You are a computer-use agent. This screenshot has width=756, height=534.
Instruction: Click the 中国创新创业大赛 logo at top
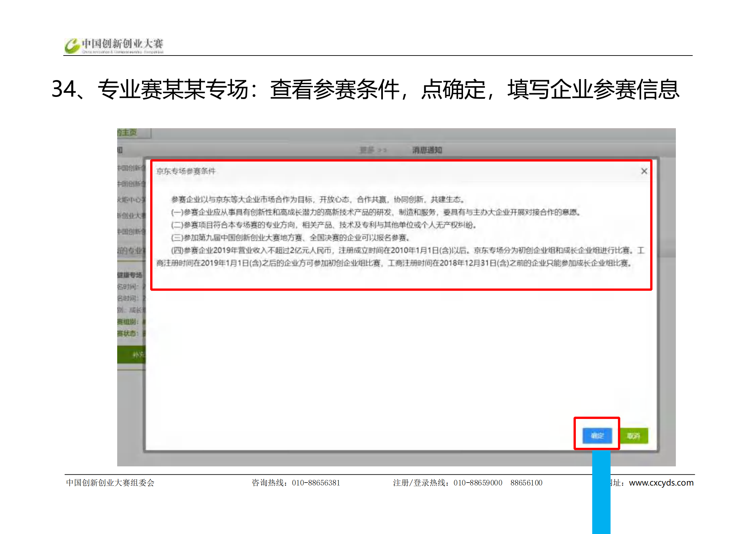[114, 45]
